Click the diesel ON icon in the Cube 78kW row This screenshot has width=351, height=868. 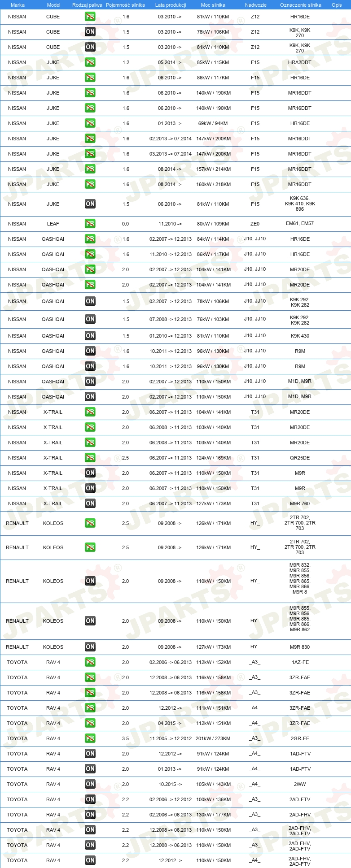click(90, 32)
